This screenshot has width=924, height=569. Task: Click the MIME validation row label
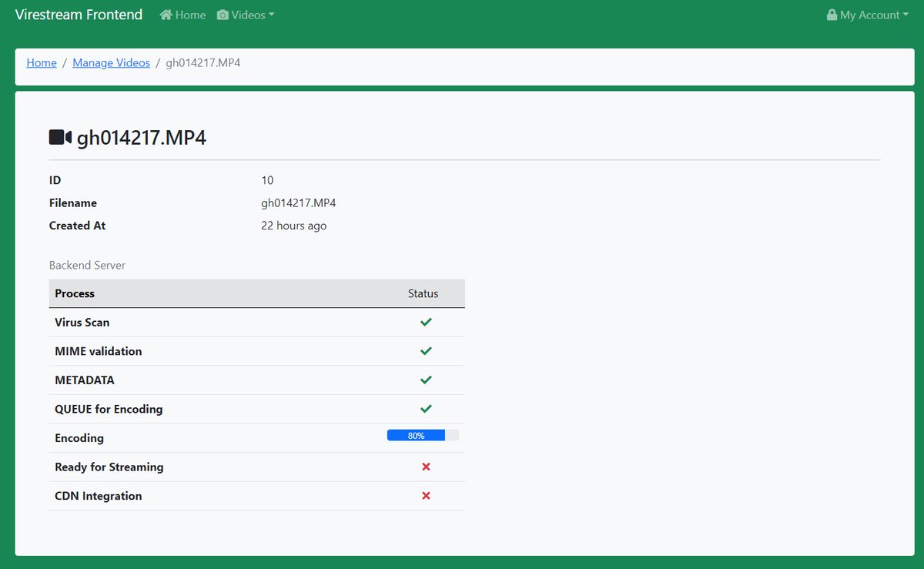pyautogui.click(x=99, y=351)
